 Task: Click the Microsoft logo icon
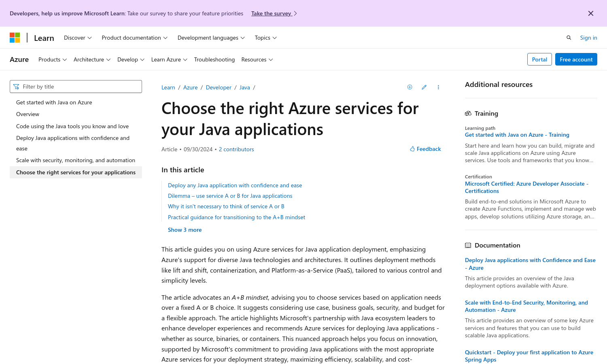pyautogui.click(x=15, y=38)
